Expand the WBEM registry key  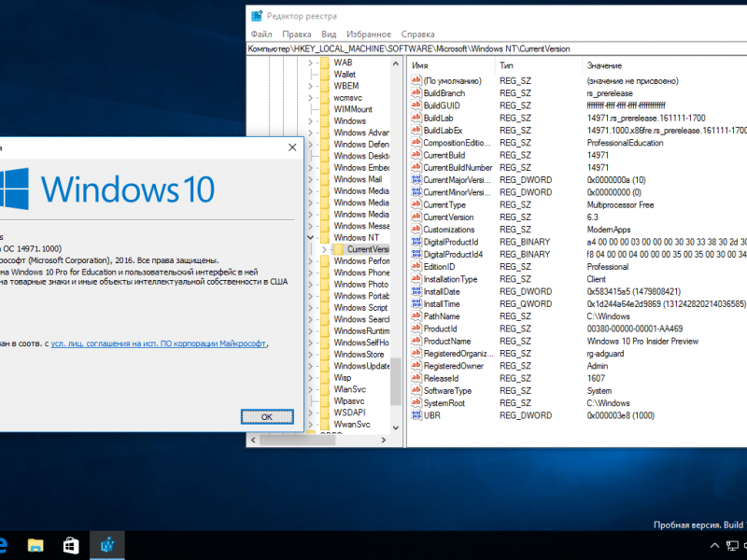[x=311, y=86]
